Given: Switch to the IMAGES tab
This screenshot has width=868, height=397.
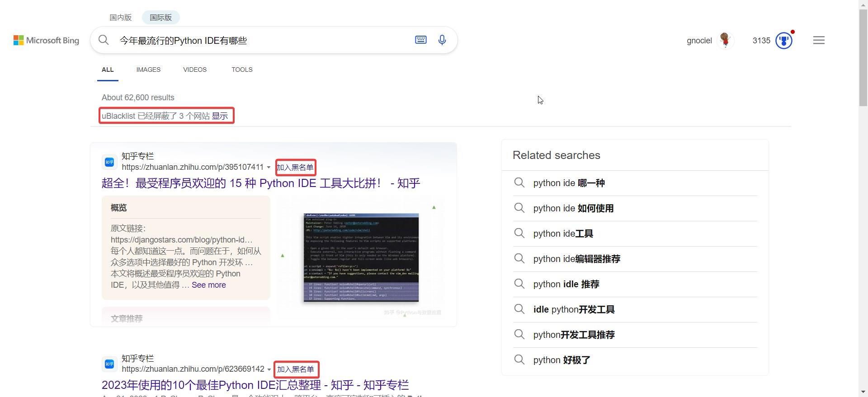Looking at the screenshot, I should pyautogui.click(x=148, y=70).
